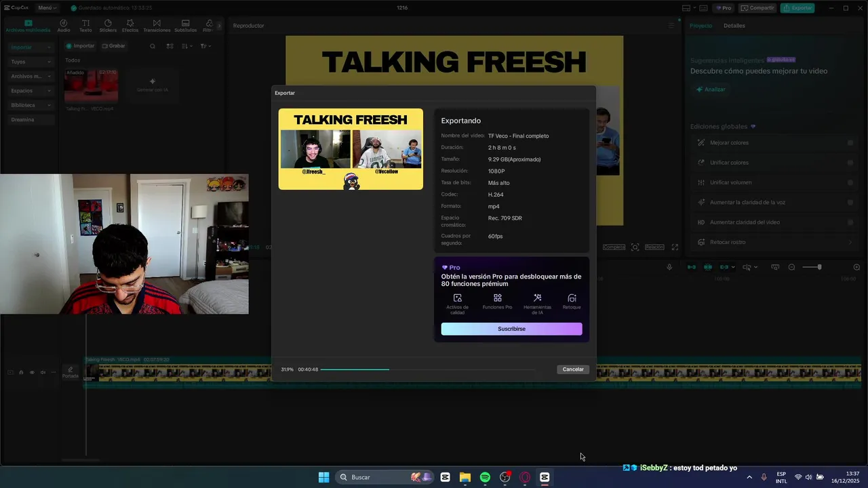The height and width of the screenshot is (488, 868).
Task: Click the player Relación aspect button
Action: tap(654, 247)
